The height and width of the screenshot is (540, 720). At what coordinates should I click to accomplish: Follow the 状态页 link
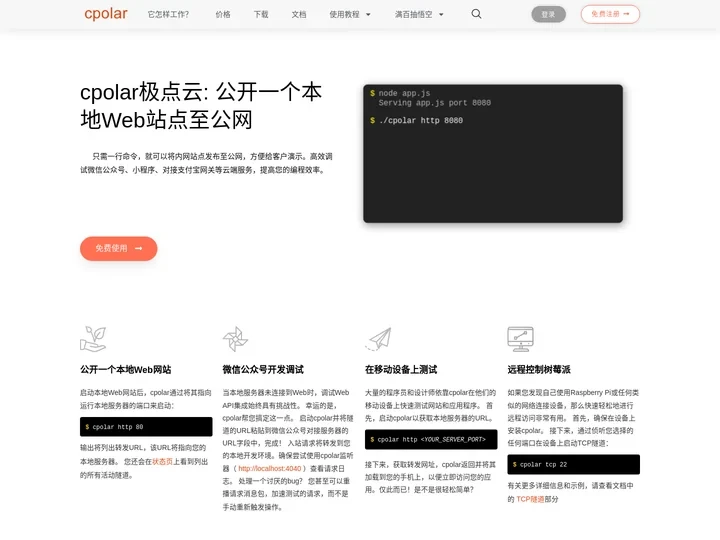(x=162, y=461)
